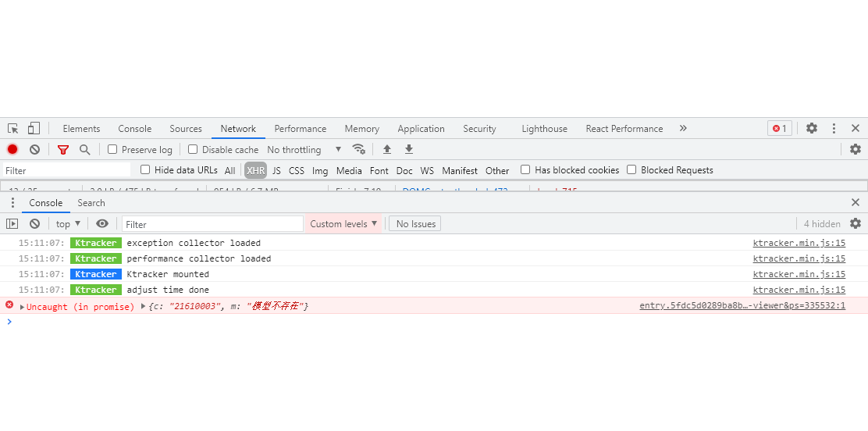Export HAR file with the download arrow
The width and height of the screenshot is (868, 431).
point(408,149)
